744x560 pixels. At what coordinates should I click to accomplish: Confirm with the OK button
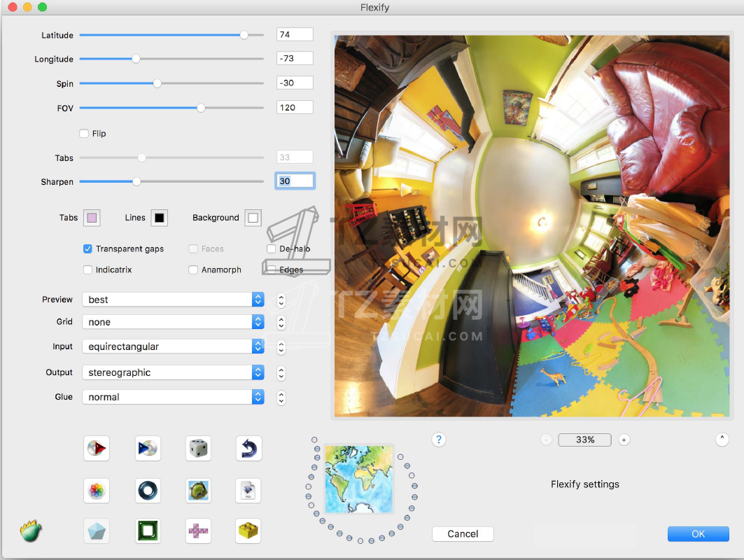698,534
